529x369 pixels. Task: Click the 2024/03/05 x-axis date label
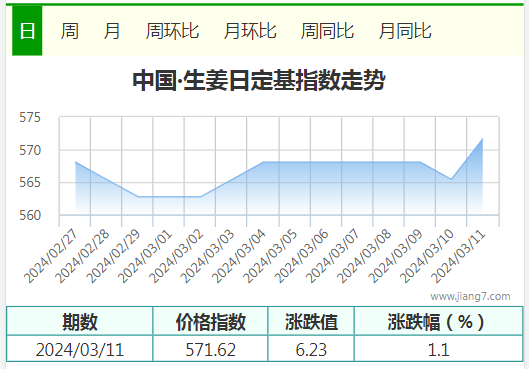270,256
